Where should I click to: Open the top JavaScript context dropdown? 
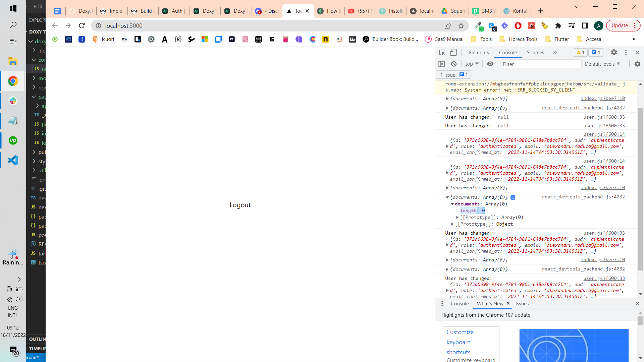click(x=472, y=64)
